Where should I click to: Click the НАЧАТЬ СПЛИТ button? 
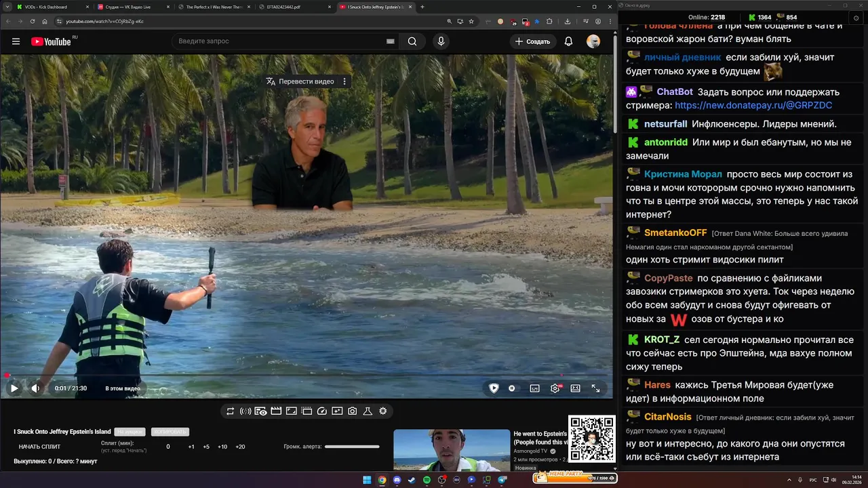click(x=39, y=447)
